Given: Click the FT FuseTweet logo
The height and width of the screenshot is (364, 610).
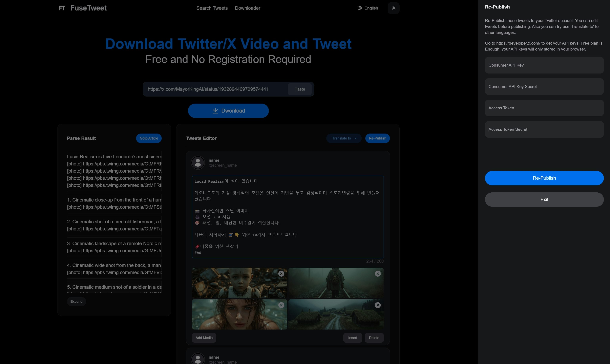Looking at the screenshot, I should (83, 8).
